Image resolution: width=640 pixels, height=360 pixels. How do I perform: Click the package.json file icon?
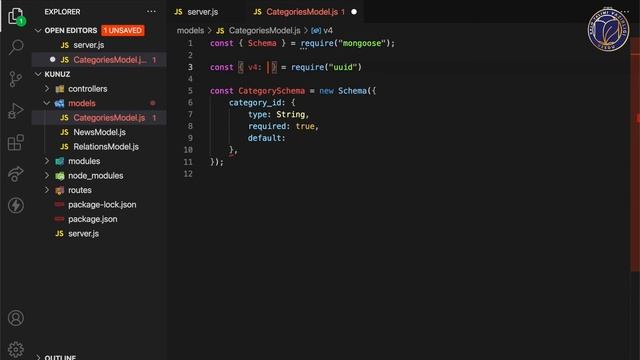click(60, 219)
